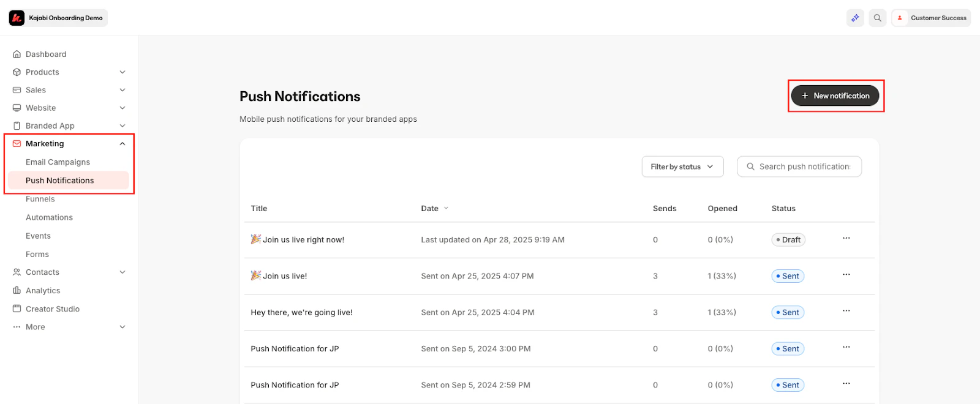Screen dimensions: 980x404
Task: Open the Customer Success account button
Action: [x=931, y=18]
